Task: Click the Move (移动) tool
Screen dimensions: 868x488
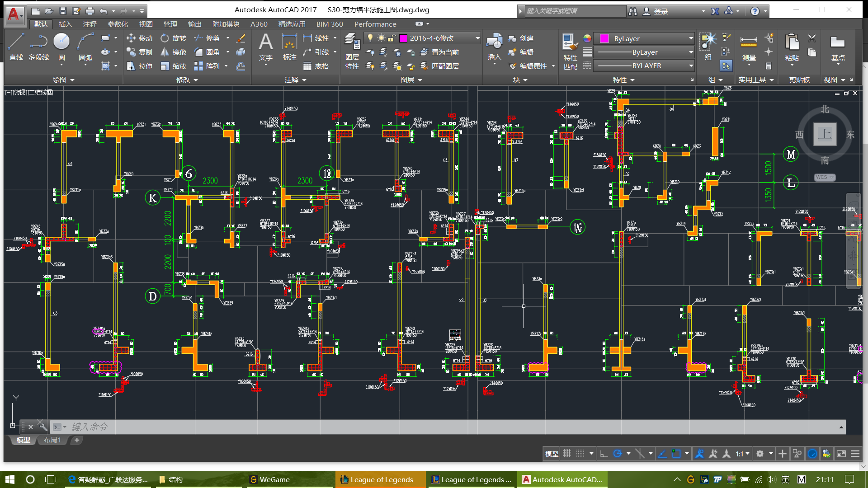Action: coord(140,38)
